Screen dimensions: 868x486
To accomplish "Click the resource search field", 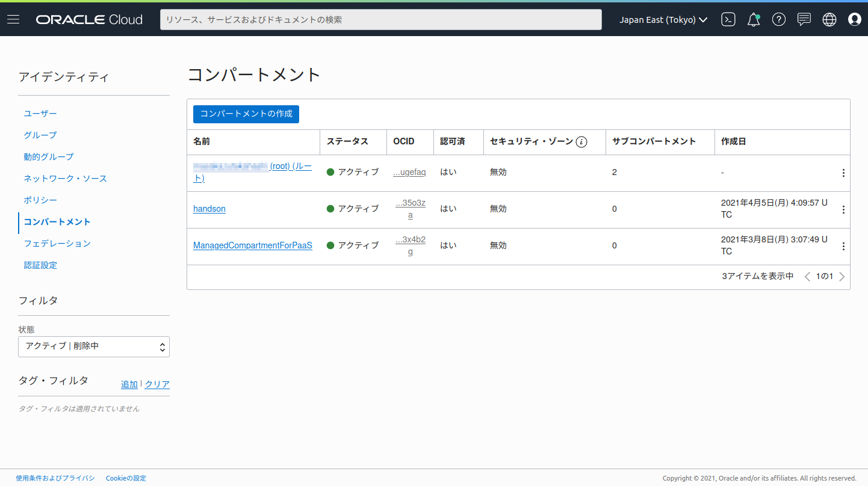I will click(381, 19).
